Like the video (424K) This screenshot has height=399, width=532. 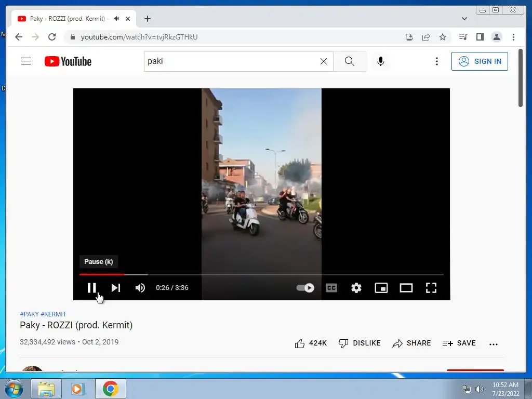(x=311, y=343)
